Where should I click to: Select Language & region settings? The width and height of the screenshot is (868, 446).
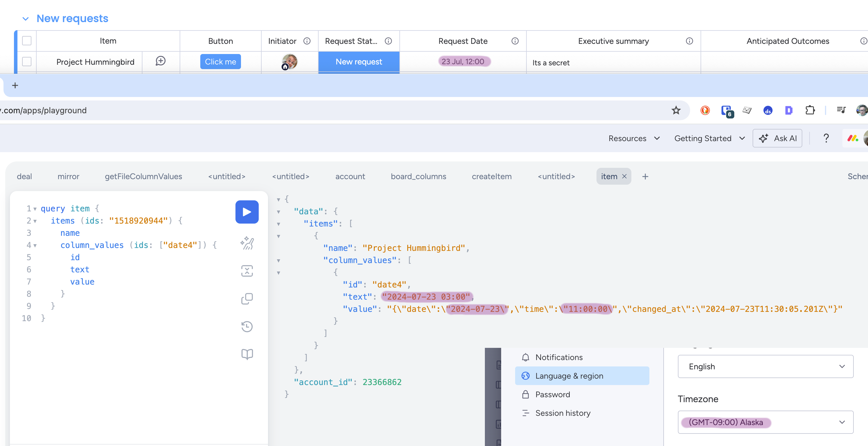pos(582,376)
